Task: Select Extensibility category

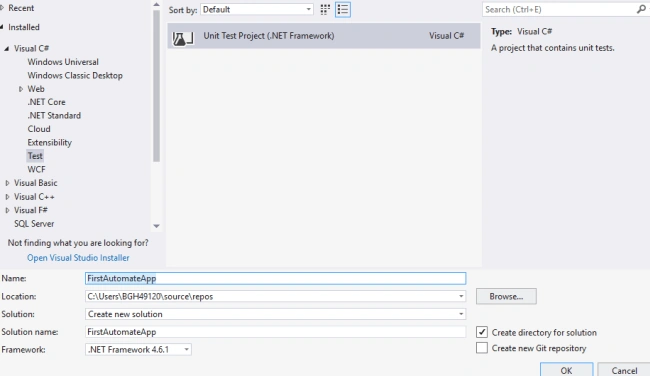Action: pos(49,143)
